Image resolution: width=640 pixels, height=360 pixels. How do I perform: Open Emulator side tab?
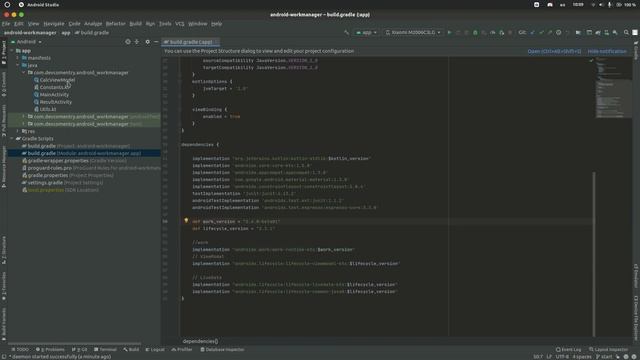coord(636,275)
